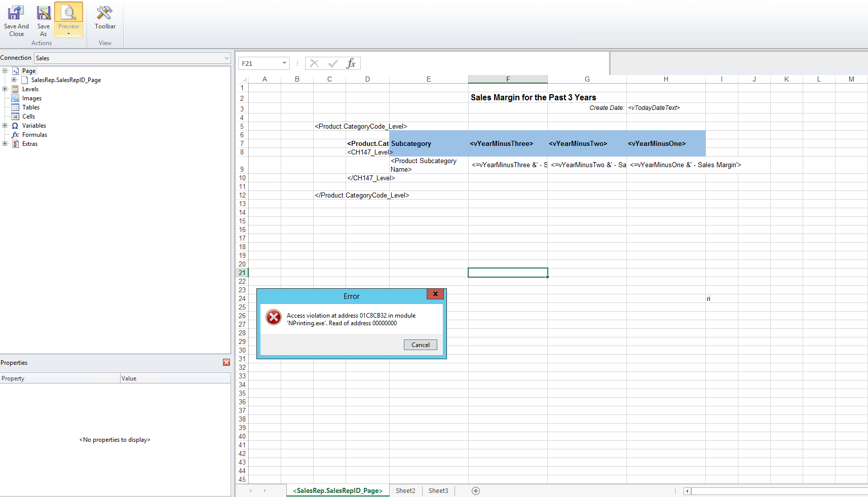Click the closing /CH147_Level tag cell
This screenshot has height=497, width=868.
[371, 178]
